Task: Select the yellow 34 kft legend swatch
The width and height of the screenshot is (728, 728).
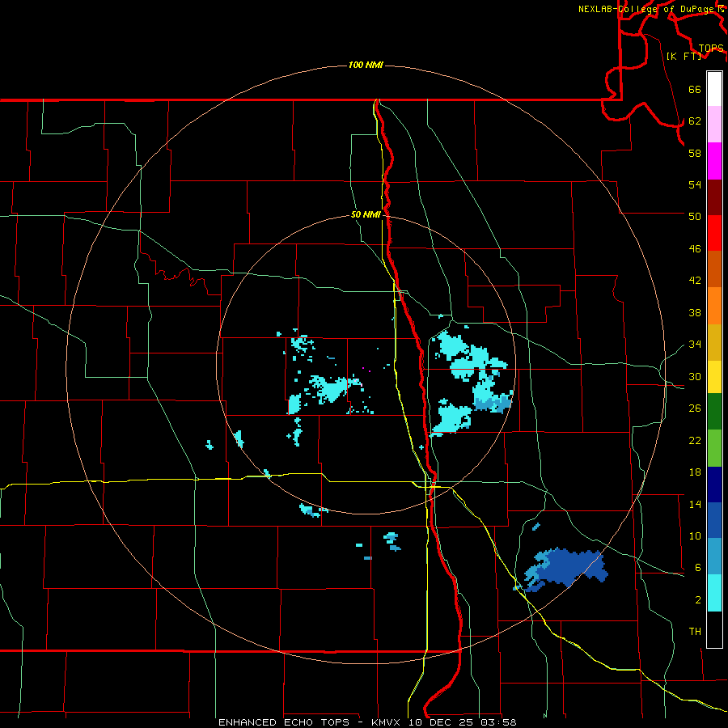Action: click(x=714, y=377)
